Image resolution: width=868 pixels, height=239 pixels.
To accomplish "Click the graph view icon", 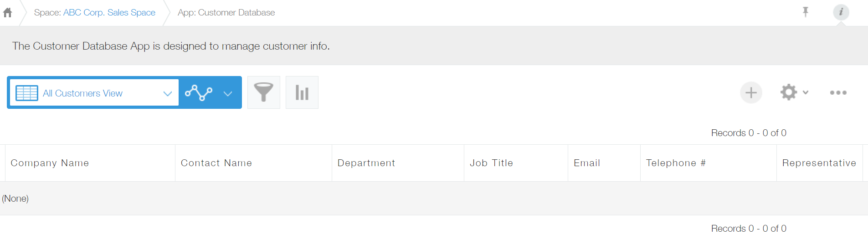I will tap(199, 93).
